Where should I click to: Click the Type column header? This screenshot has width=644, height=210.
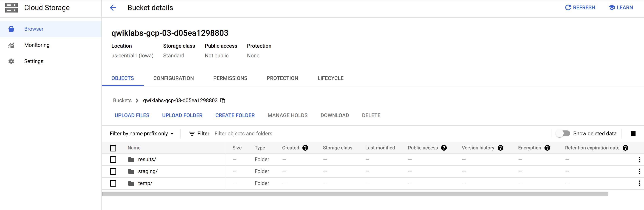point(260,148)
